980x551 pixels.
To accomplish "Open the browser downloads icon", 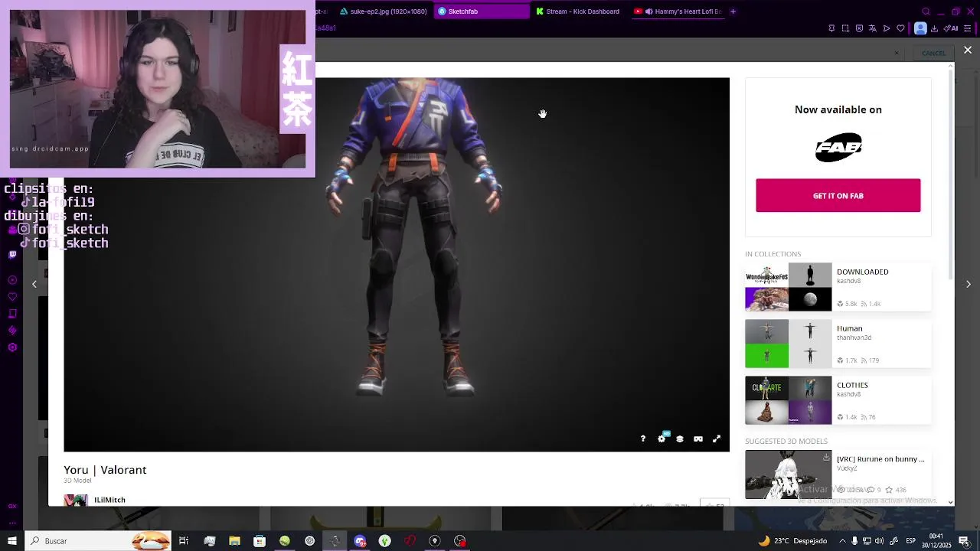I will pos(934,28).
